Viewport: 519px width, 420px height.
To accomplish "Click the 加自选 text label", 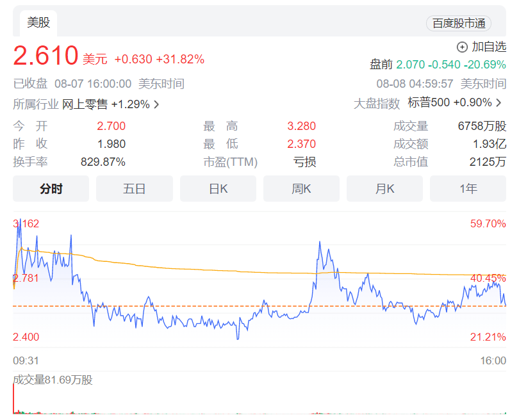I will click(489, 47).
